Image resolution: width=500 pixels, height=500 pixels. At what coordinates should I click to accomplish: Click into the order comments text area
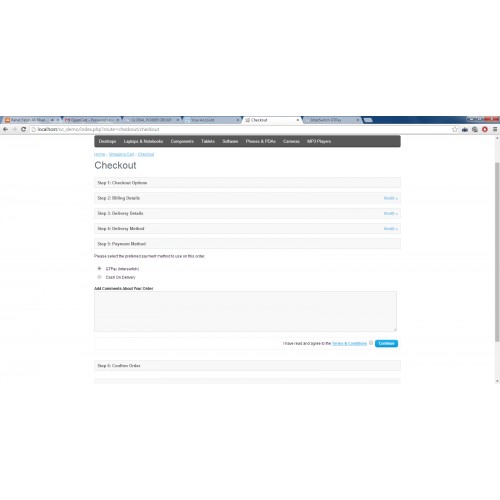245,311
